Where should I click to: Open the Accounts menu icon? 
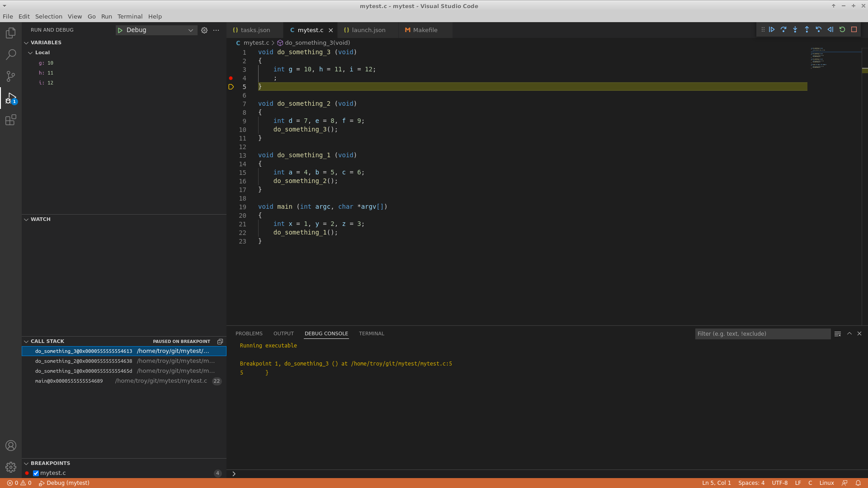coord(11,446)
